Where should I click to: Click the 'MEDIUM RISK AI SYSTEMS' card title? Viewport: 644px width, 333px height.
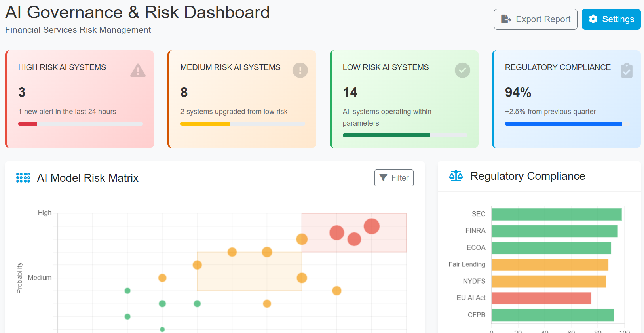click(230, 67)
